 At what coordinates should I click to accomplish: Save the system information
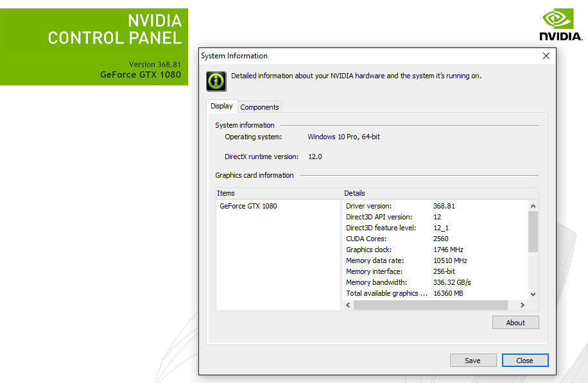click(473, 361)
